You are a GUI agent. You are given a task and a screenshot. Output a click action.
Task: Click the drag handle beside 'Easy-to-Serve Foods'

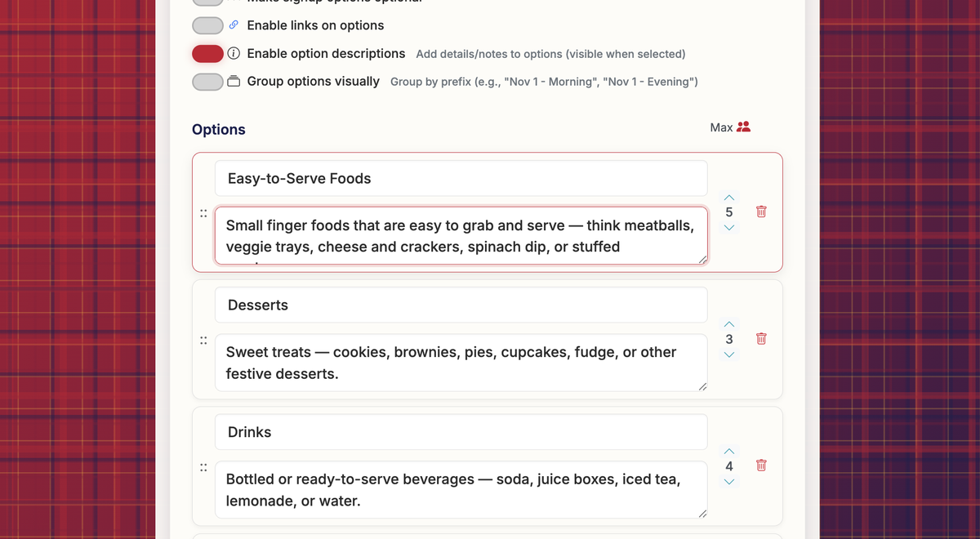pyautogui.click(x=203, y=212)
